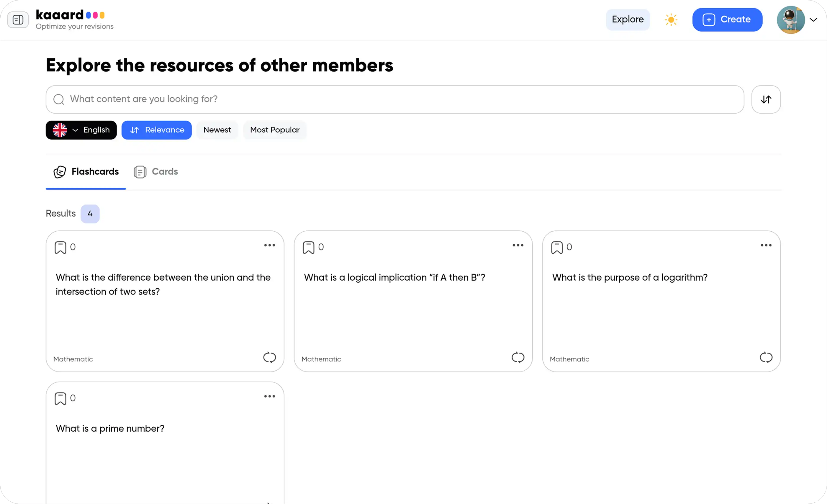Bookmark the logical implication flashcard
Image resolution: width=827 pixels, height=504 pixels.
pos(308,248)
